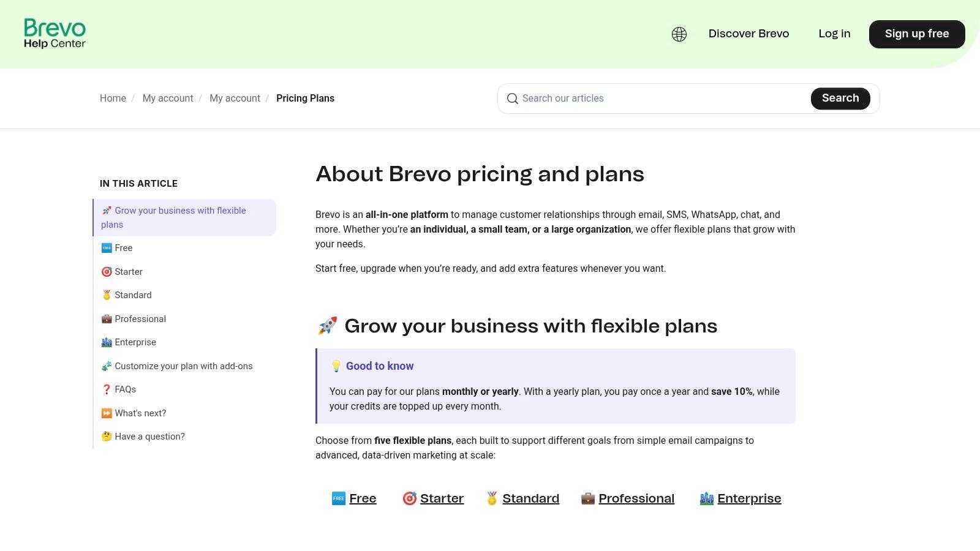Click the target icon beside Starter link
The height and width of the screenshot is (551, 980).
pos(409,498)
